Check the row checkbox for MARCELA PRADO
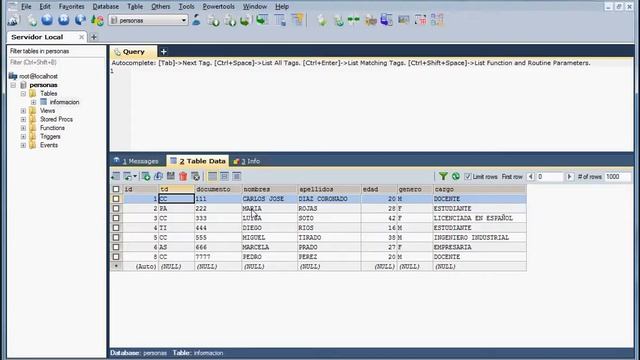The height and width of the screenshot is (360, 640). click(x=116, y=247)
